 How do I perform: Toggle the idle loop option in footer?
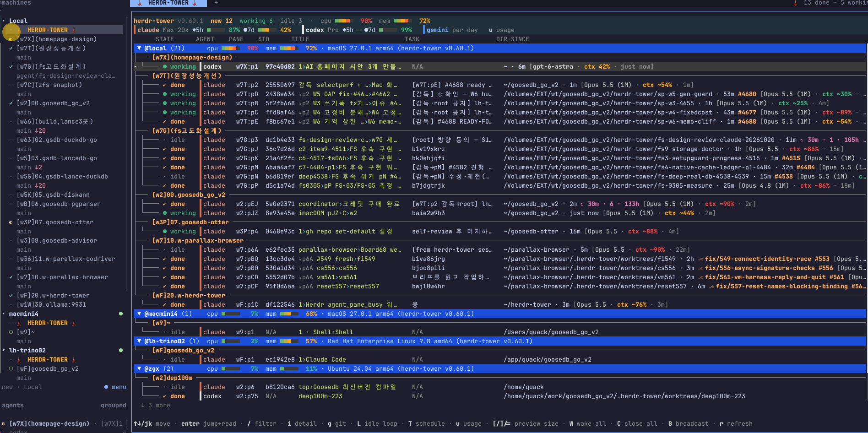[377, 424]
